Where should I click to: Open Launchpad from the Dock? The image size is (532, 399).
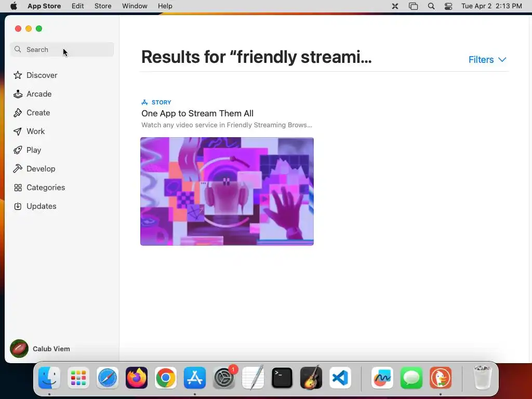[x=78, y=378]
